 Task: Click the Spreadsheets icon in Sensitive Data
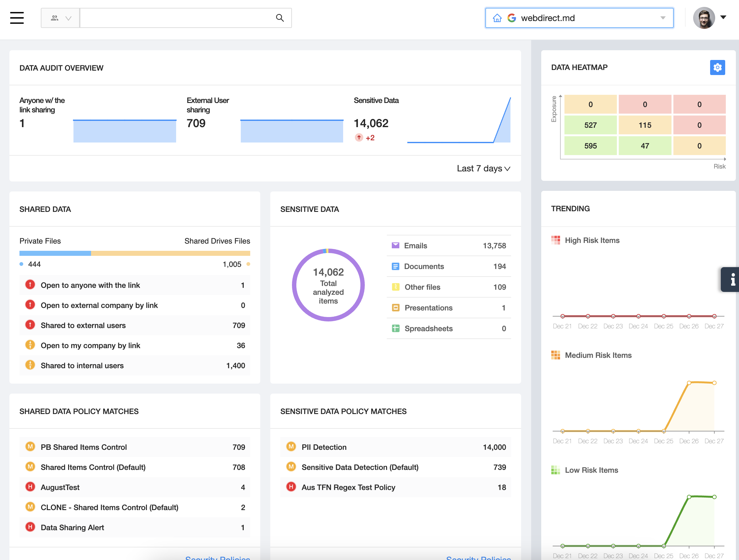point(396,328)
